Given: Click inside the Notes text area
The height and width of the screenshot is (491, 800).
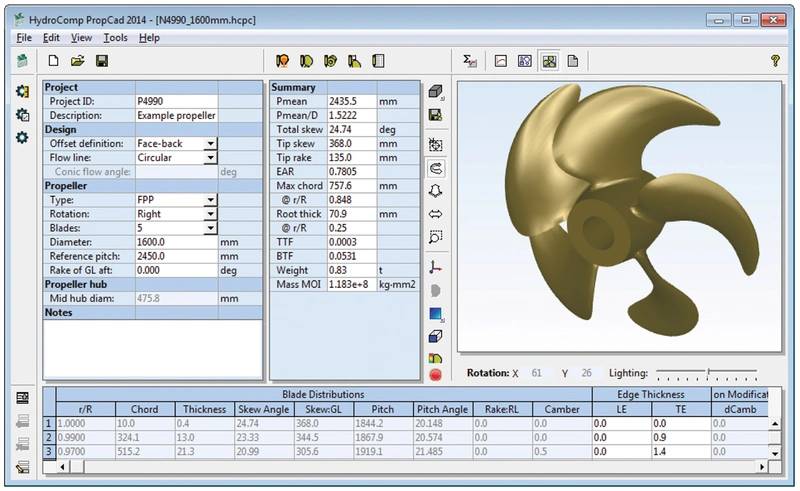Looking at the screenshot, I should 153,349.
